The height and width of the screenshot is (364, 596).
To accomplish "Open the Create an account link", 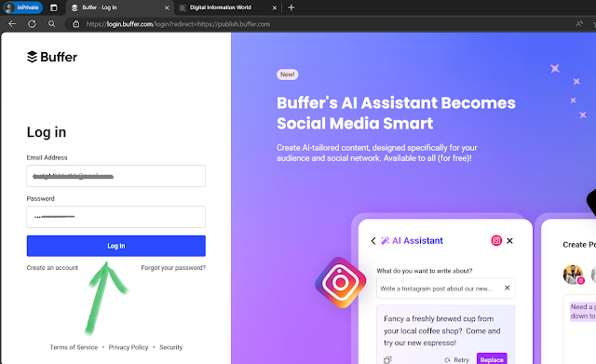I will coord(52,267).
